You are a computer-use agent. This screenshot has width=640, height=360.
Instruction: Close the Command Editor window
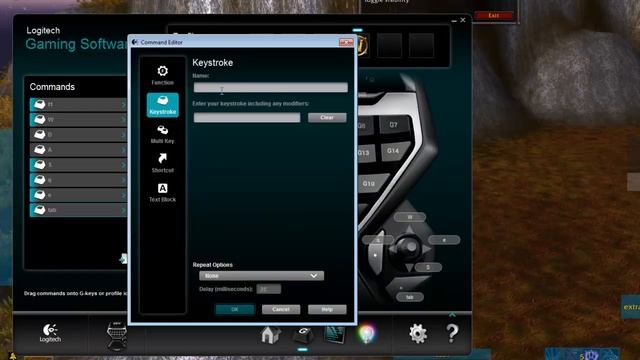pyautogui.click(x=346, y=42)
